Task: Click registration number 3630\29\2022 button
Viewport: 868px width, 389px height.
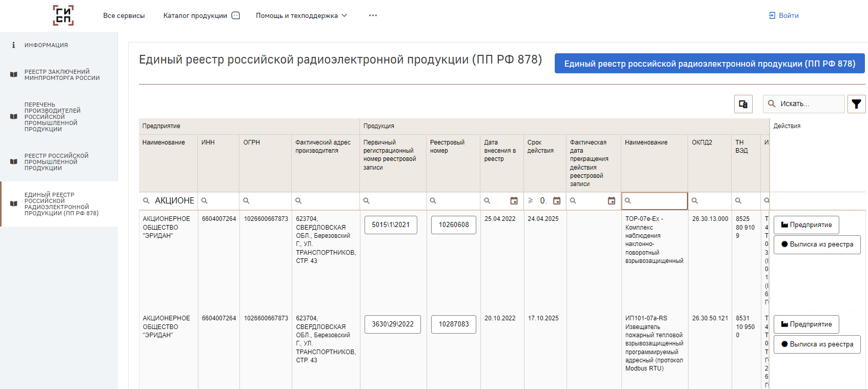Action: [x=393, y=324]
